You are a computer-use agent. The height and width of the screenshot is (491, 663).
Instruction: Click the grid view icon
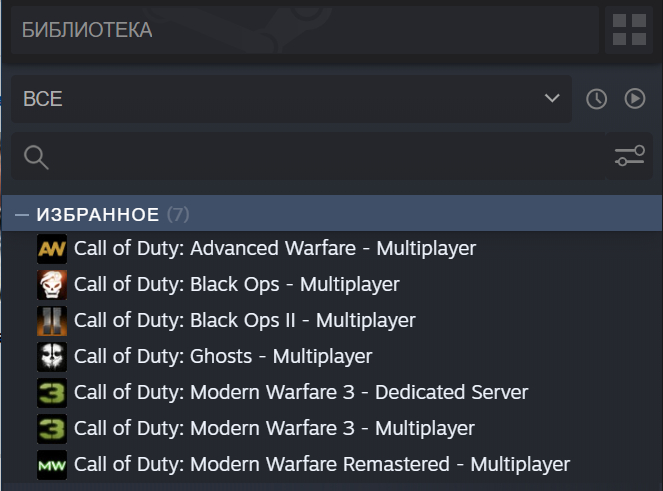coord(628,29)
